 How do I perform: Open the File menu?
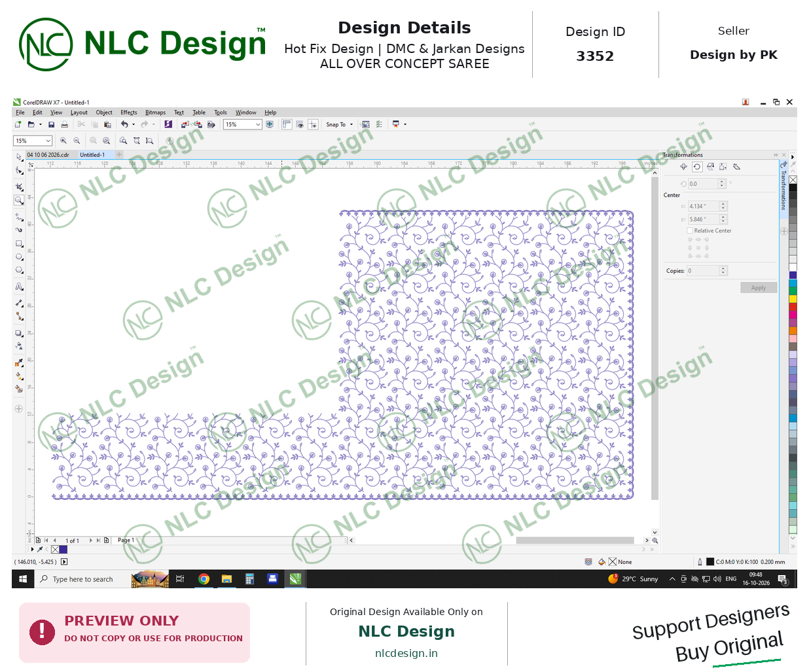20,113
